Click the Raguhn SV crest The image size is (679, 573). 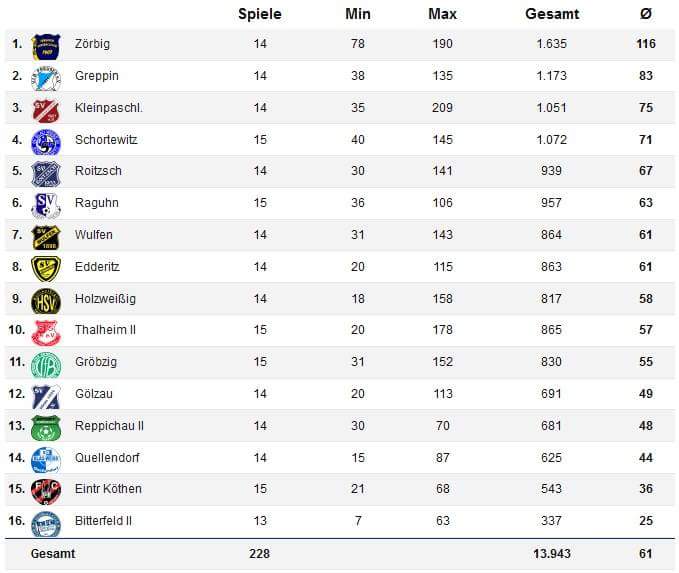[x=46, y=205]
